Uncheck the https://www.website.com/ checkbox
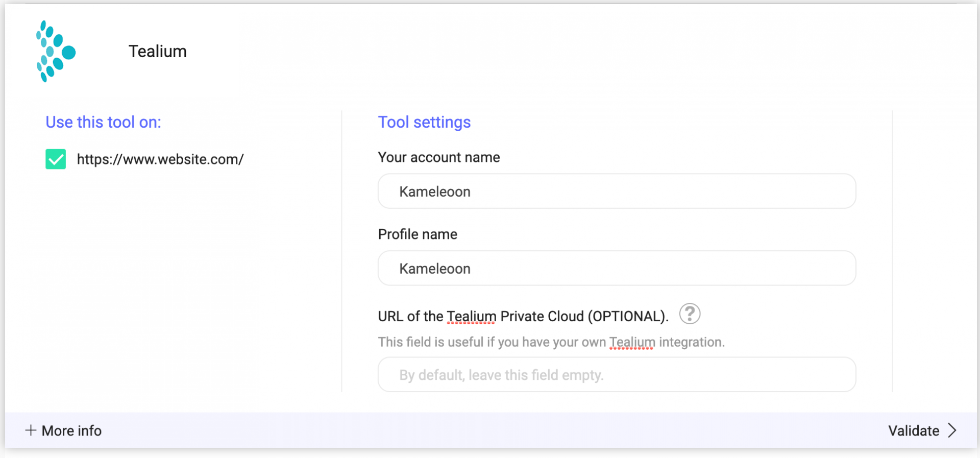 56,159
